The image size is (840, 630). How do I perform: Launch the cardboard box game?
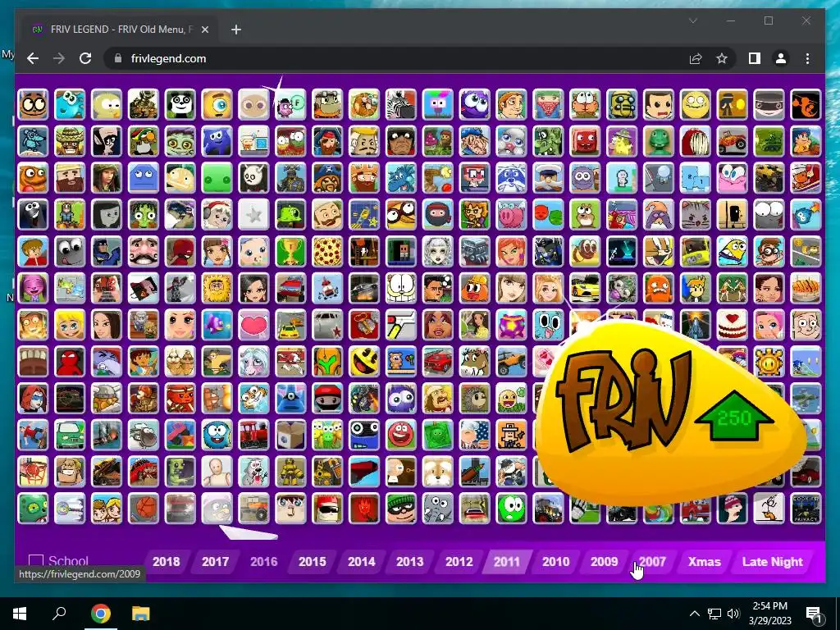click(x=290, y=435)
